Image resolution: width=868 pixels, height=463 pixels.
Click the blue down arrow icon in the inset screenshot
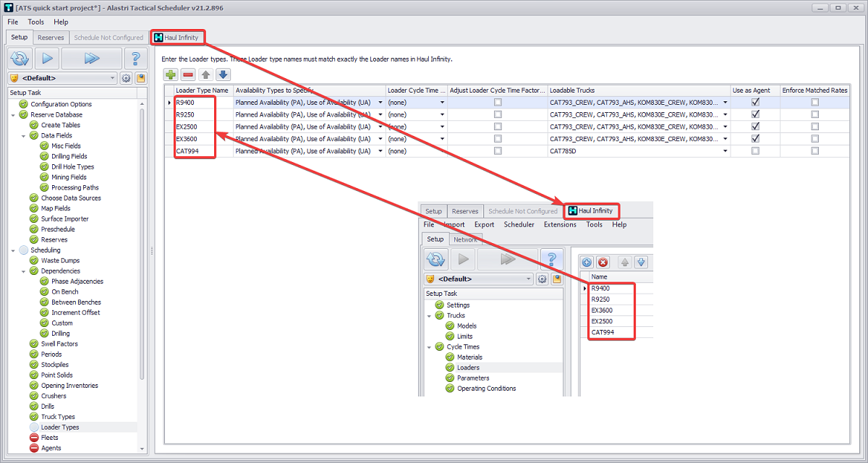[x=640, y=262]
